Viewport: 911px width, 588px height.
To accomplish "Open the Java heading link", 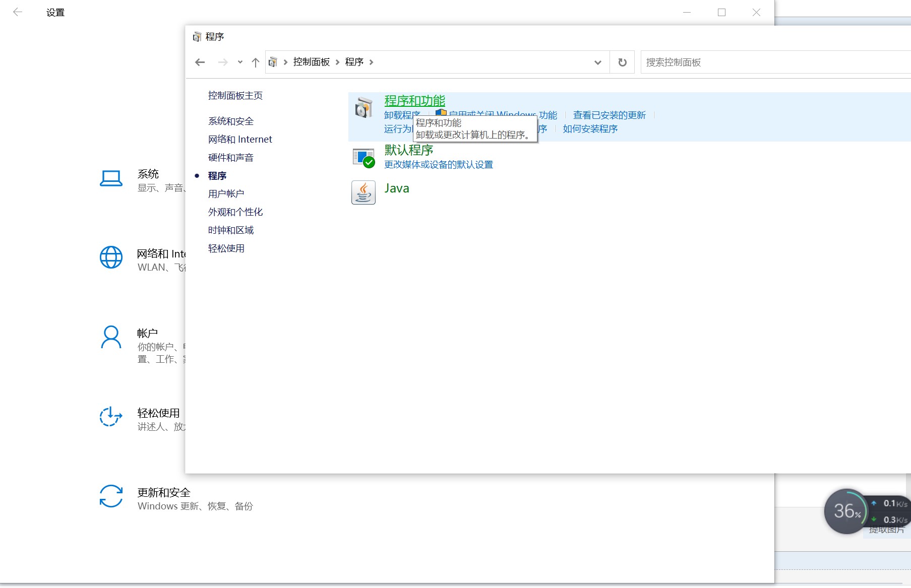I will click(397, 188).
